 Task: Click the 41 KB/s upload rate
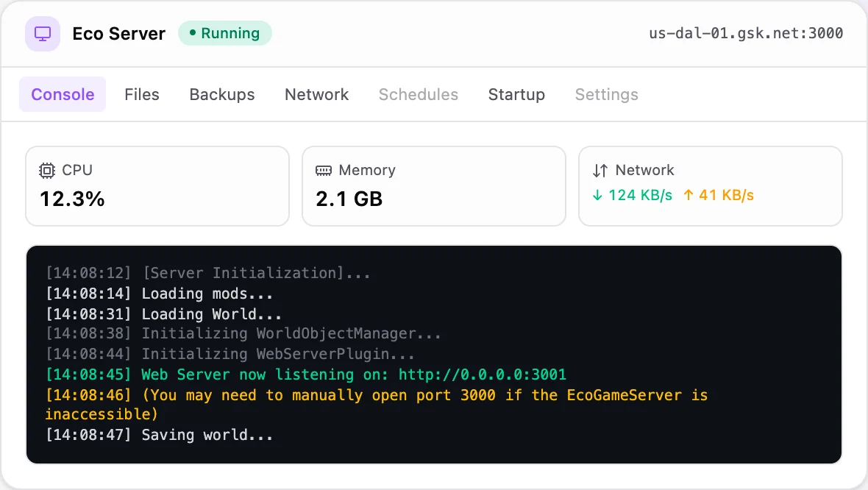pyautogui.click(x=726, y=195)
